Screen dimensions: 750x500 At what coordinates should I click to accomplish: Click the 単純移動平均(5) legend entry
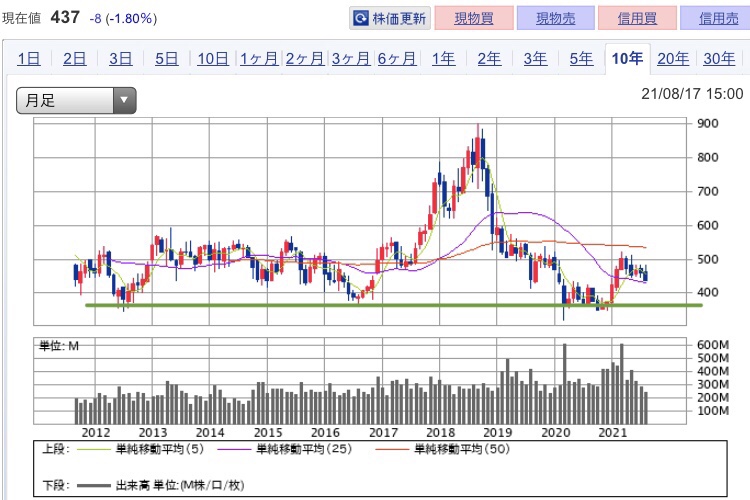(x=140, y=449)
